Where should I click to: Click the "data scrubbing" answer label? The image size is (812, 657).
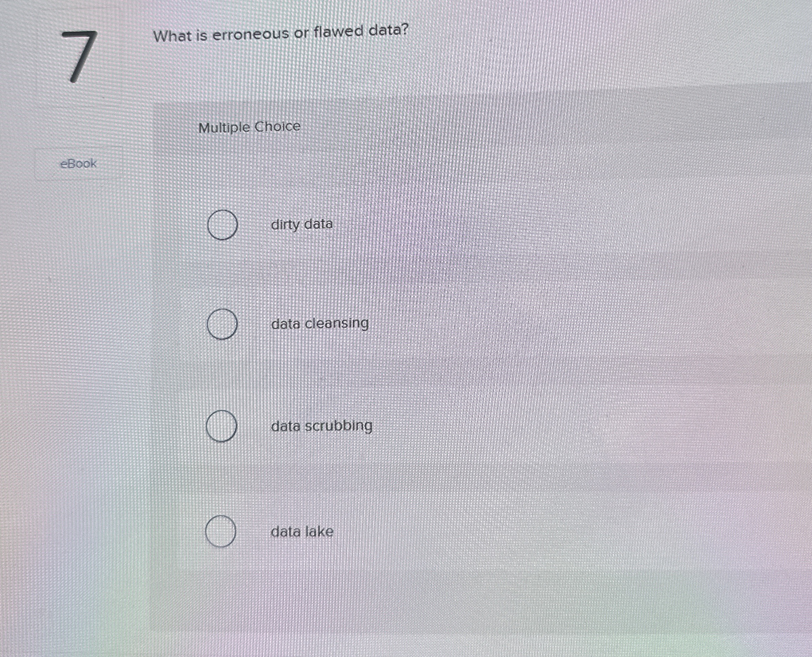[x=322, y=427]
